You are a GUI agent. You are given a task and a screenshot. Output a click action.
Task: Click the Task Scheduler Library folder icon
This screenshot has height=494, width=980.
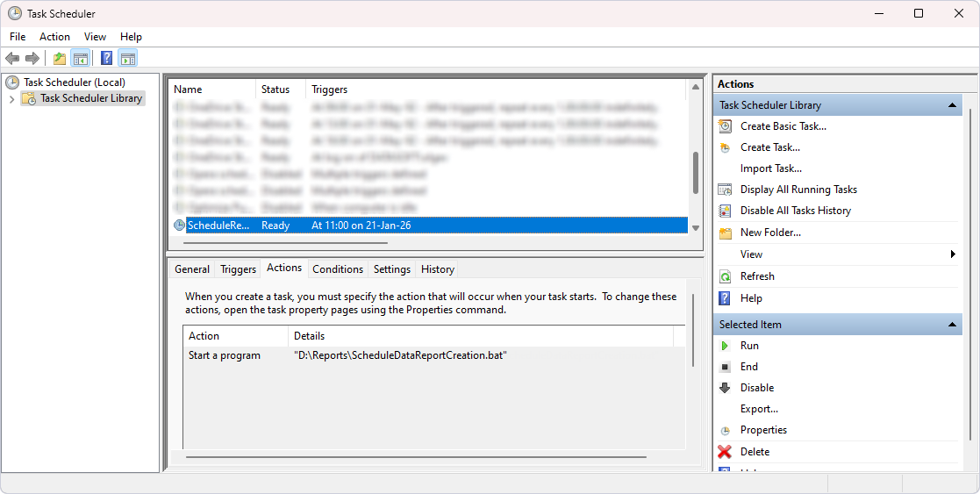29,98
